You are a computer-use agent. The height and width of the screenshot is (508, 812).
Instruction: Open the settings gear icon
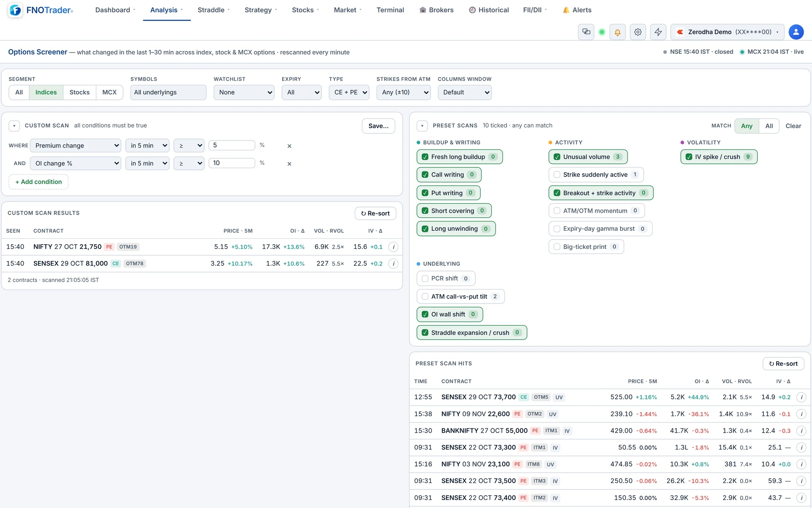[638, 32]
